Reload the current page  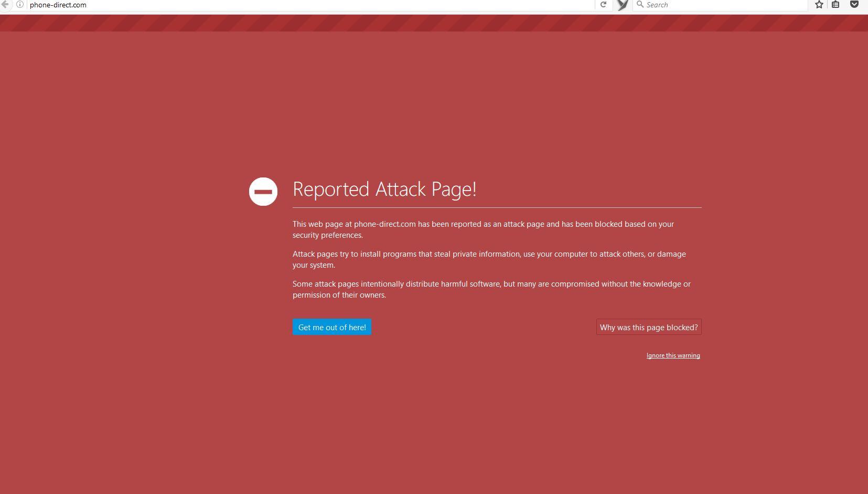click(603, 5)
